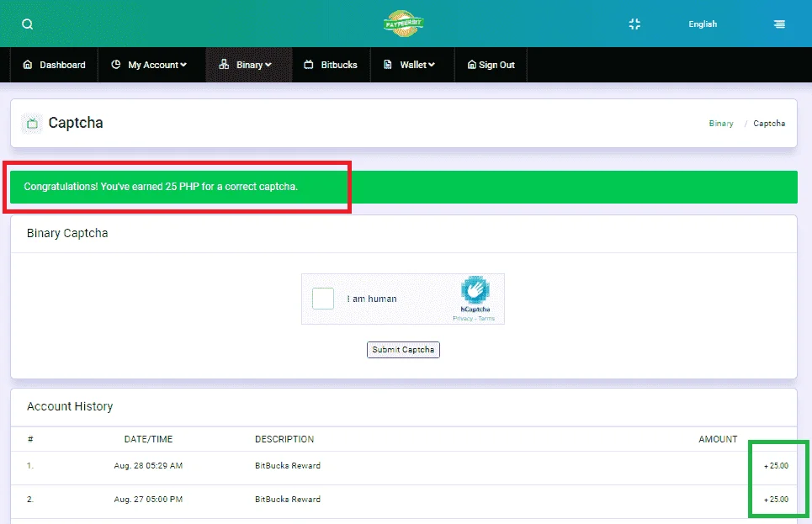The image size is (812, 524).
Task: Click BitBucks Reward in row 1
Action: point(288,465)
